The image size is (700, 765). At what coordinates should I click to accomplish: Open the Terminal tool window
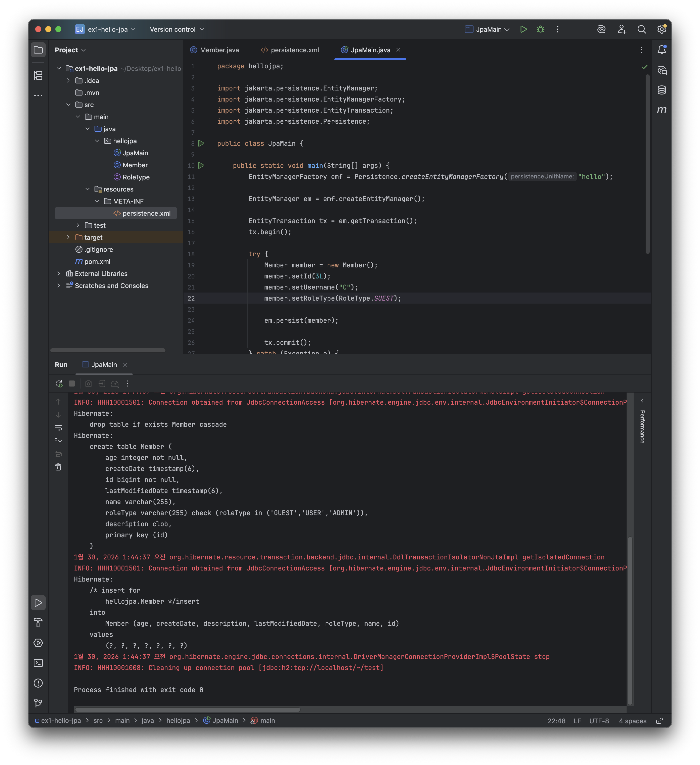click(38, 663)
